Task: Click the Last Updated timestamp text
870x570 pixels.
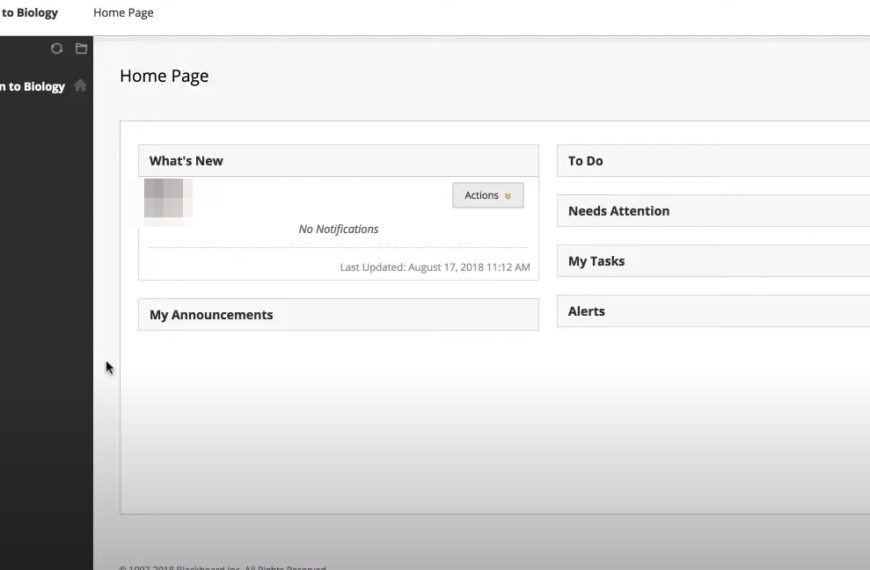Action: pos(434,267)
